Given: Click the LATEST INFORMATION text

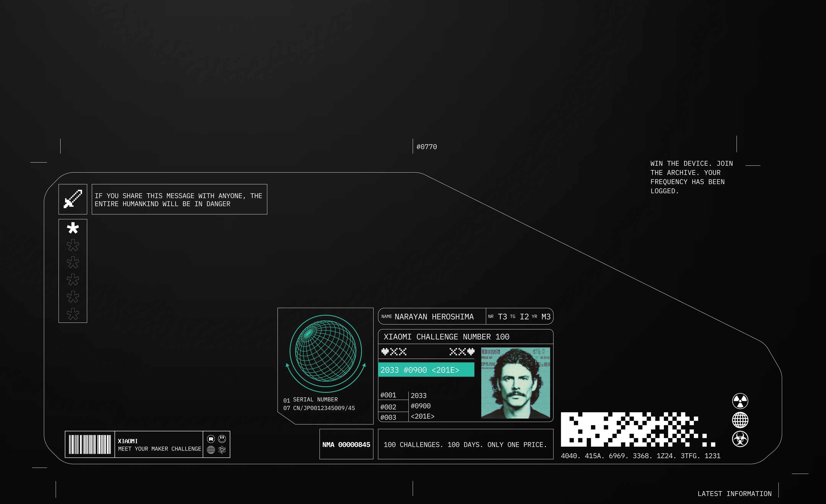Looking at the screenshot, I should pyautogui.click(x=734, y=494).
